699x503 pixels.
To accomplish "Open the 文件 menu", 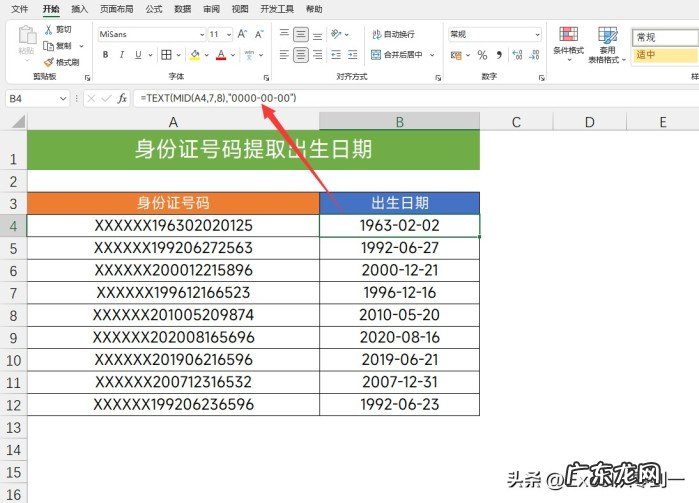I will tap(19, 9).
